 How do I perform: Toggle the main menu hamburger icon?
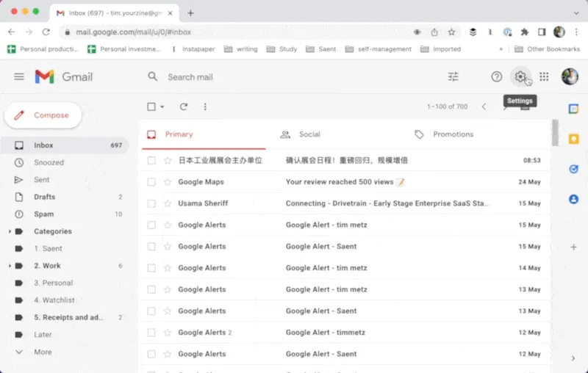pyautogui.click(x=19, y=77)
